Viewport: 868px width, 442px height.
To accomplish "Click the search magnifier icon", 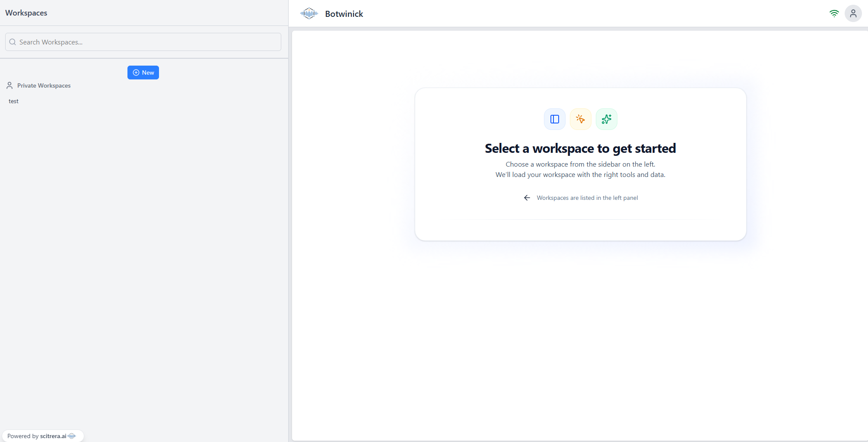I will point(13,42).
